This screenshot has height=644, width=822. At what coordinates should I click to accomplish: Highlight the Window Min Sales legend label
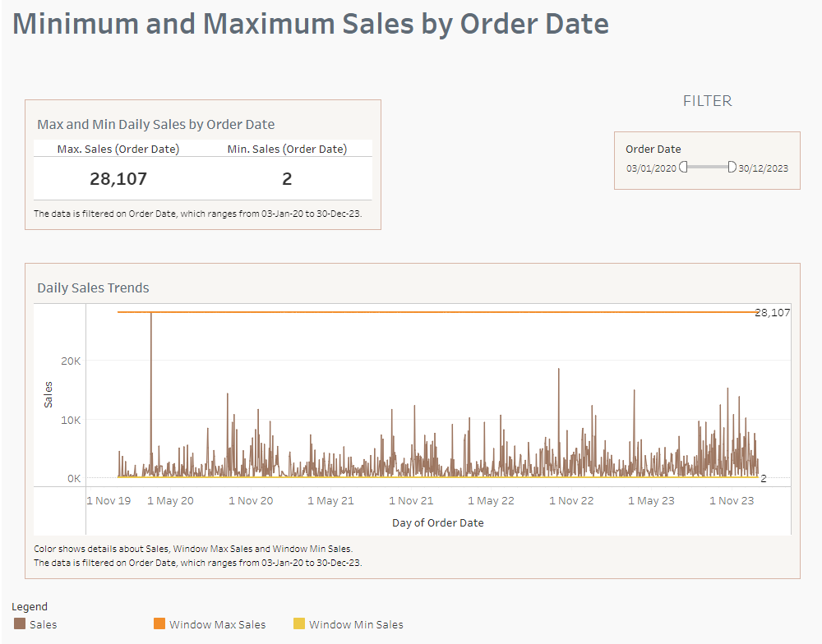[x=356, y=624]
